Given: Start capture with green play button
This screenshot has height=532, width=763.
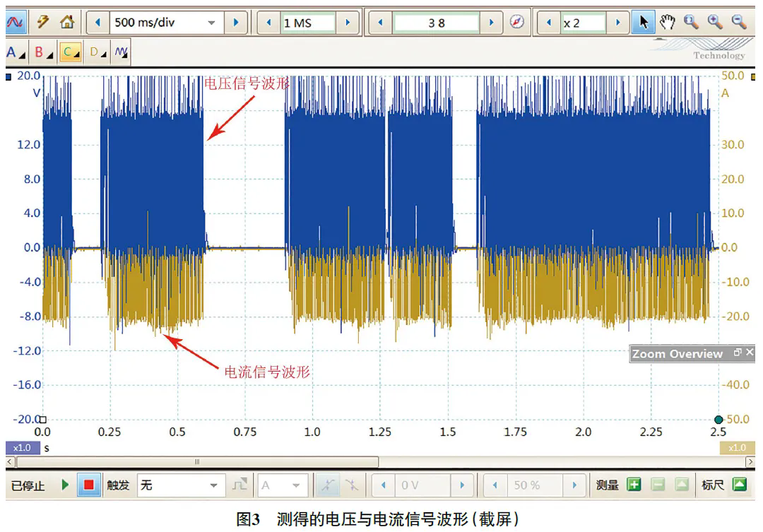Looking at the screenshot, I should [x=65, y=485].
